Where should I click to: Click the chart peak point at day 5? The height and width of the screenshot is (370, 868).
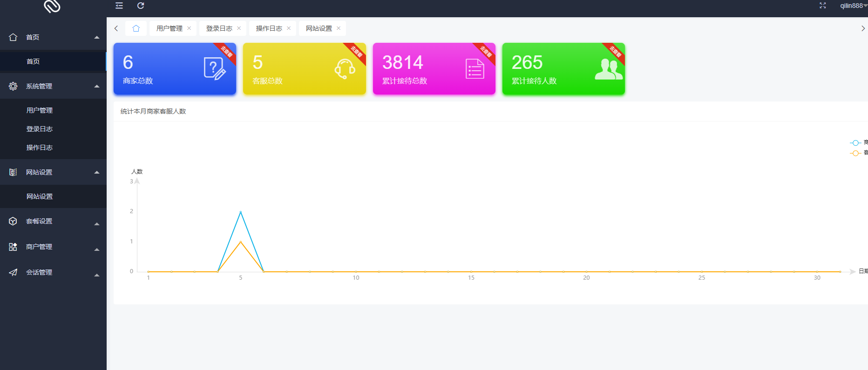[x=241, y=212]
